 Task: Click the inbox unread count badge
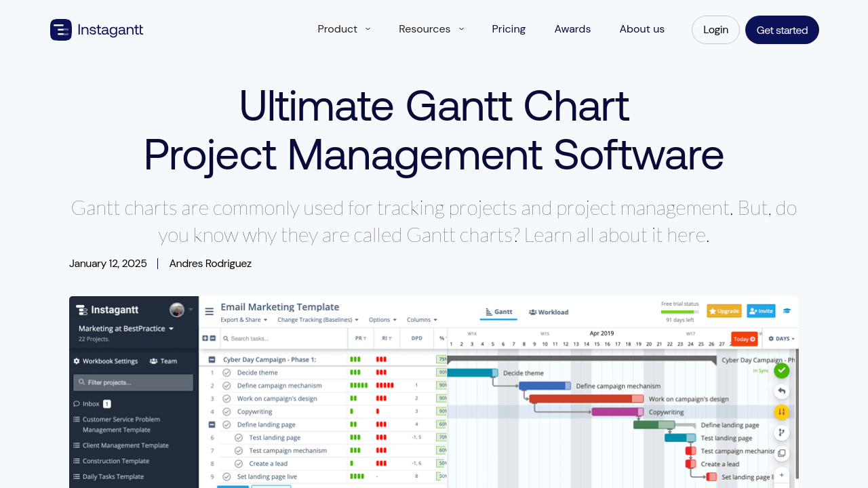107,404
